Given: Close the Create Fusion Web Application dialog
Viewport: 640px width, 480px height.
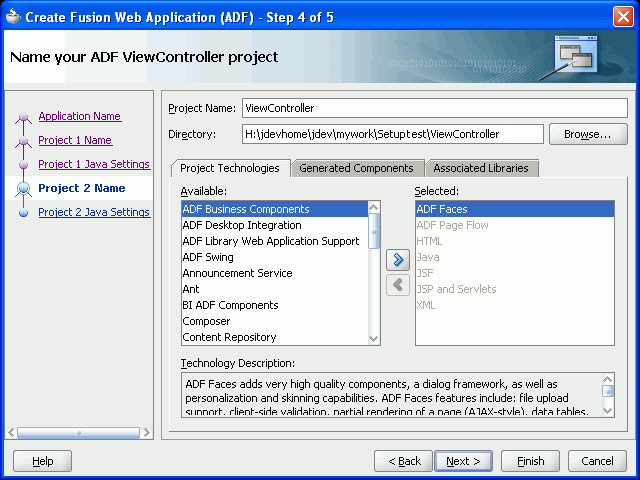Looking at the screenshot, I should click(623, 17).
